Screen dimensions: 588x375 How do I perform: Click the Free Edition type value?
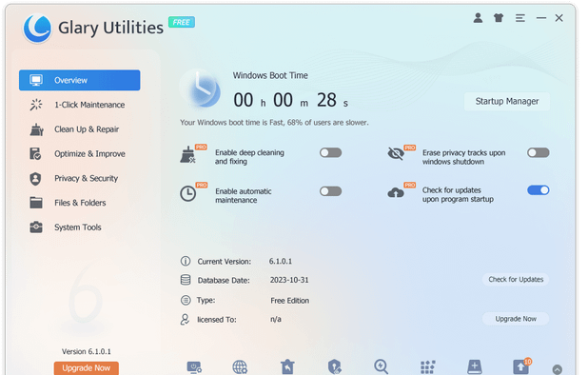[290, 301]
